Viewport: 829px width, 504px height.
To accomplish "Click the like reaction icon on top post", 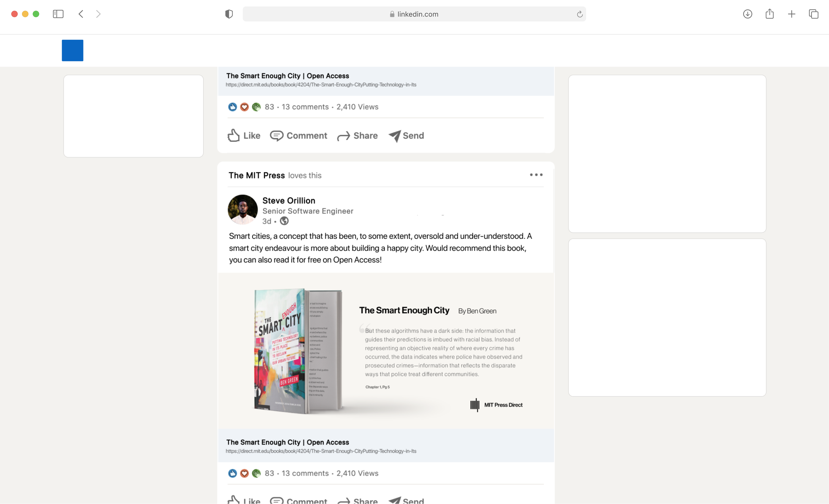I will (x=232, y=107).
